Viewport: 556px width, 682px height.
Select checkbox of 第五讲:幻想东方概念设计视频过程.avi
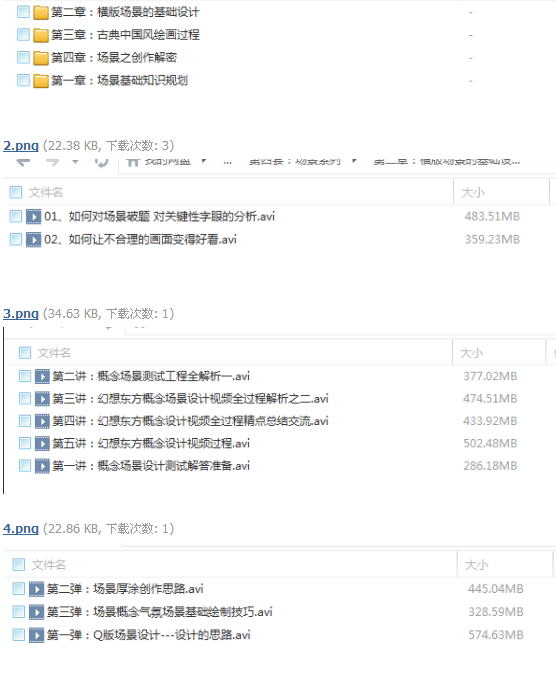[x=25, y=443]
